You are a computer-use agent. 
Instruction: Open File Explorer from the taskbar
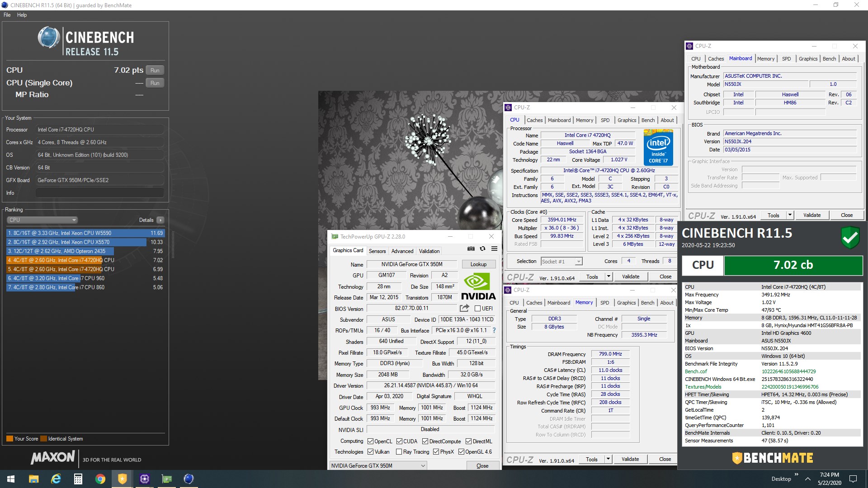coord(33,479)
